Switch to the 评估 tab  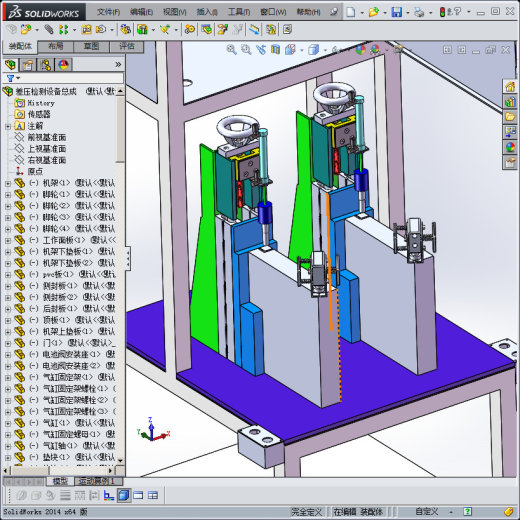pos(127,46)
